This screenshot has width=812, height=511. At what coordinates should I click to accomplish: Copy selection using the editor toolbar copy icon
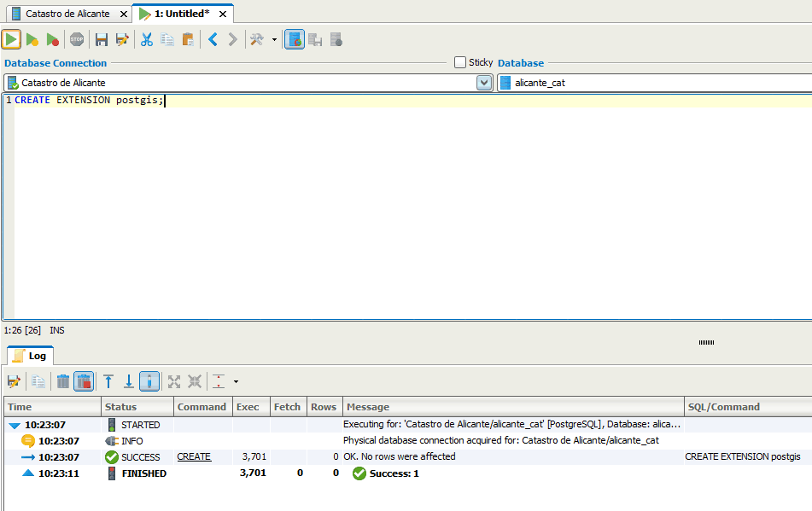166,40
